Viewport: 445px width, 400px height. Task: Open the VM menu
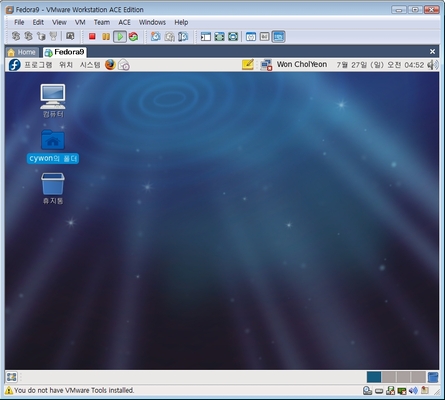80,22
